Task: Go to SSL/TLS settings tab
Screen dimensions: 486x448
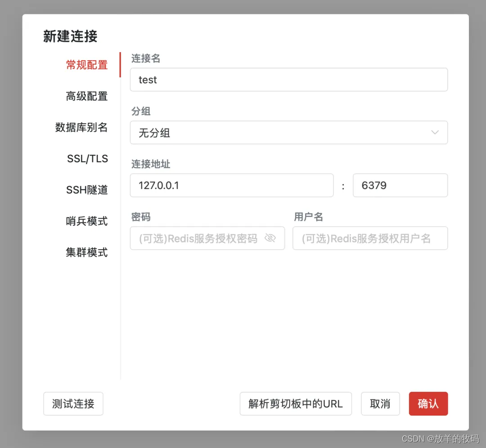Action: 87,159
